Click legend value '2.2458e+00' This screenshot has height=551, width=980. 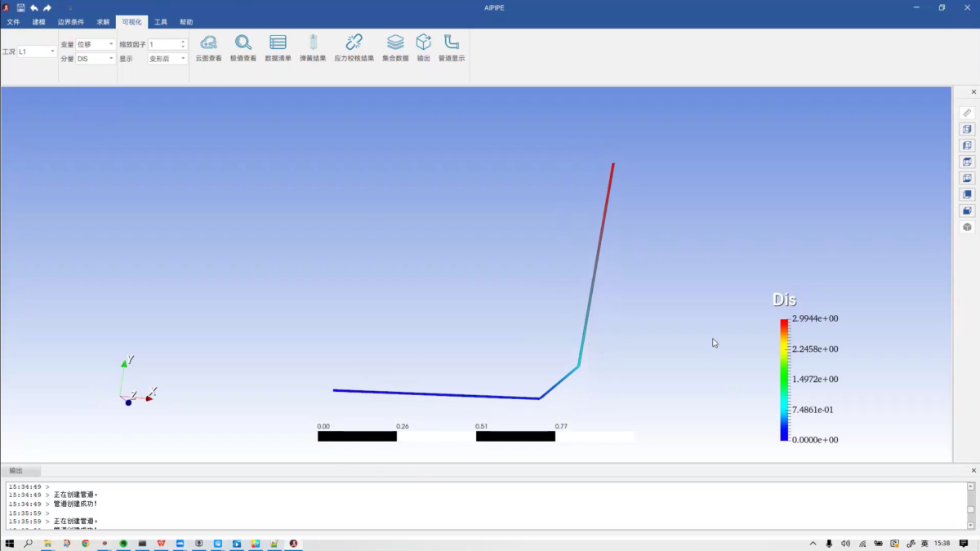[815, 349]
